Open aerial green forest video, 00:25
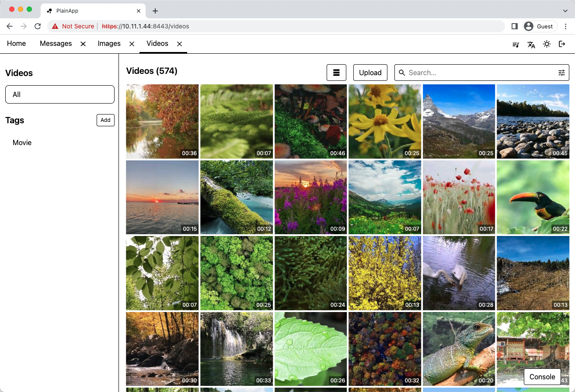This screenshot has height=392, width=575. coord(237,273)
